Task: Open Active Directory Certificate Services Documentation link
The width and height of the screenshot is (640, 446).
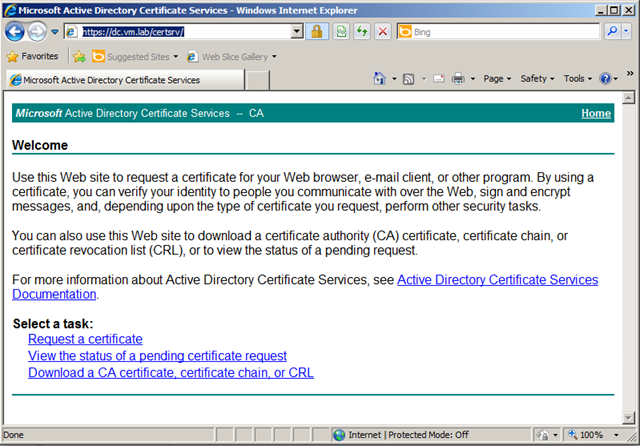Action: [497, 280]
